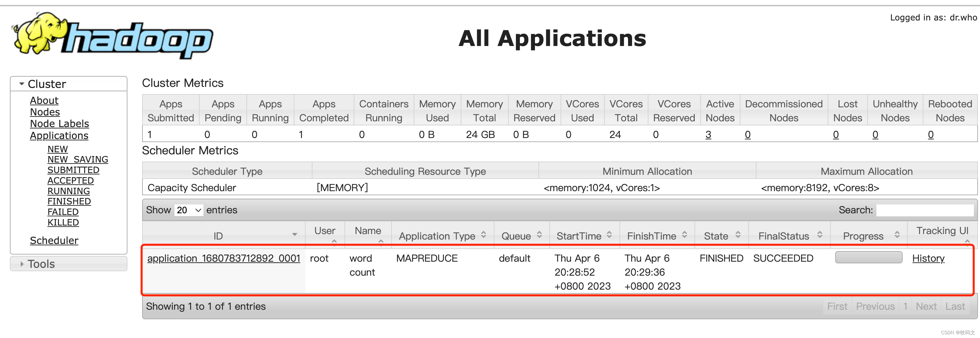
Task: Filter applications by FINISHED state
Action: tap(69, 201)
